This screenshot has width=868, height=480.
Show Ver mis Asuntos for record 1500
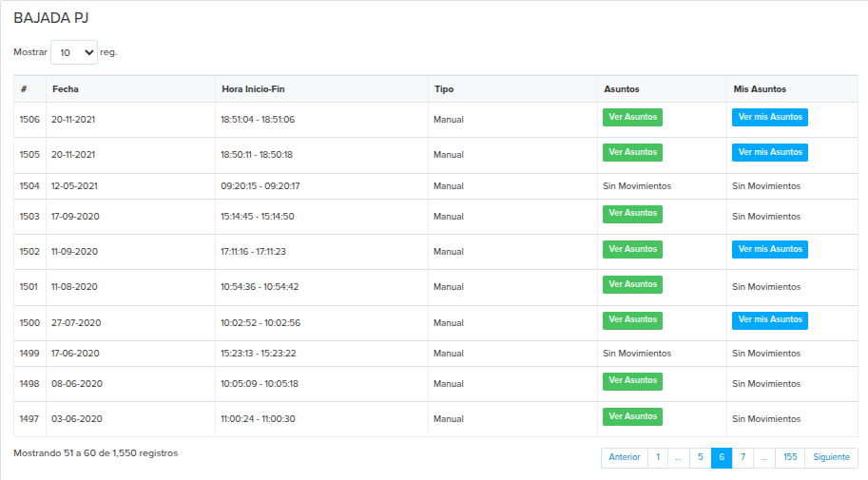tap(769, 320)
